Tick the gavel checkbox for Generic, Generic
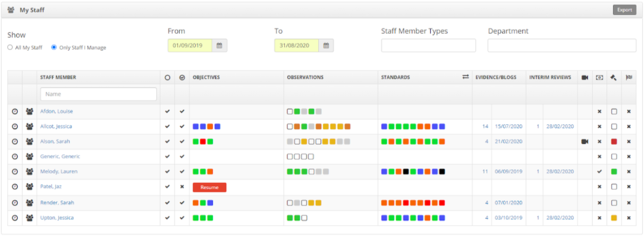Screen dimensions: 644x236 pyautogui.click(x=614, y=157)
